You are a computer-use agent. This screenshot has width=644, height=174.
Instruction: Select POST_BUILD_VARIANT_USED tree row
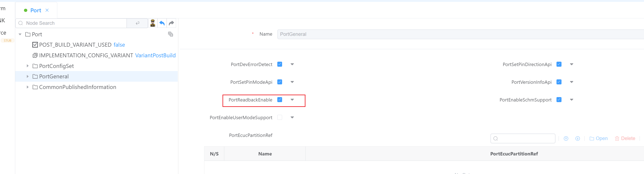(x=96, y=45)
